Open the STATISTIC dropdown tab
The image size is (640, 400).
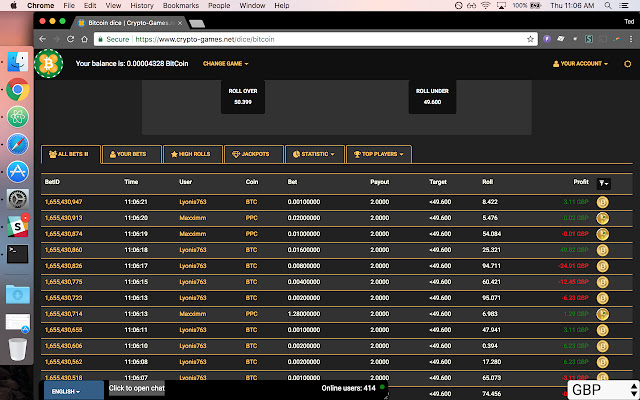(314, 154)
